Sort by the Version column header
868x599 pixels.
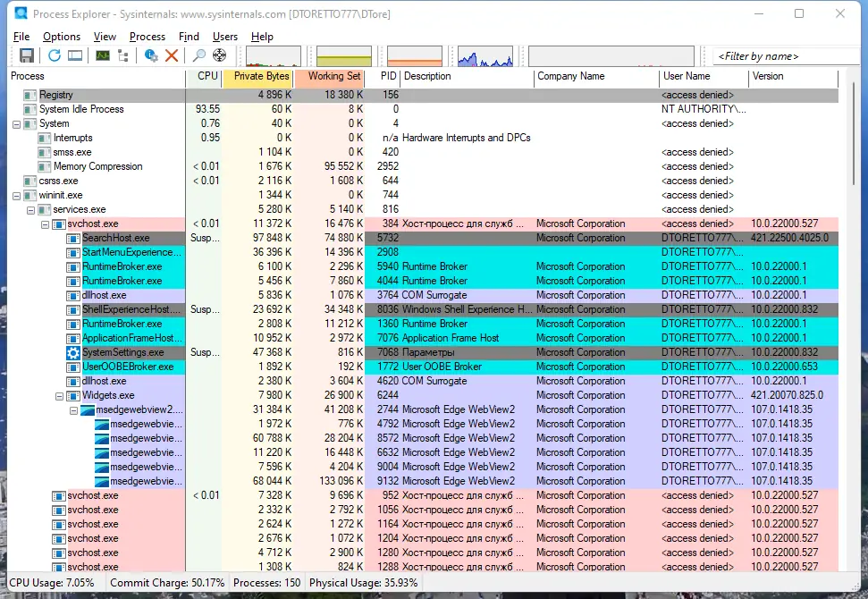click(794, 76)
